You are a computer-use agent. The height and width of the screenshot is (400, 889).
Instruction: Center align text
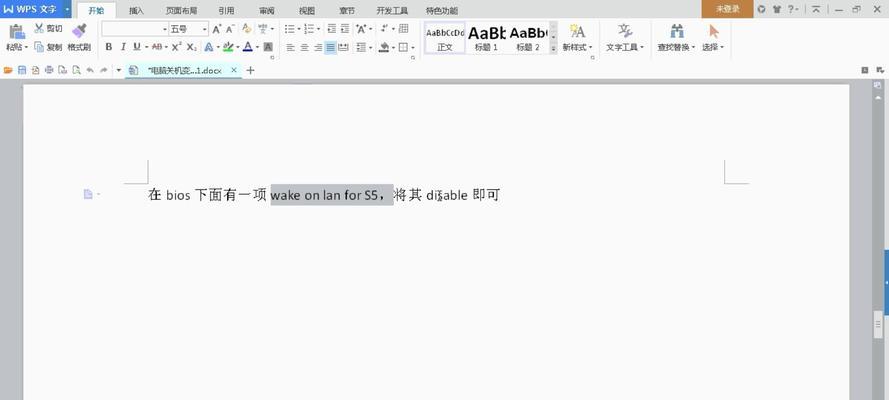pos(304,47)
